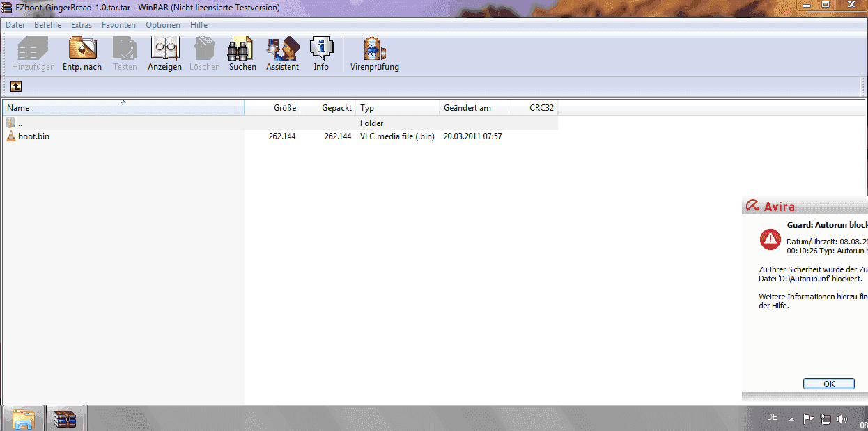
Task: Run Virenprüfung virus scan
Action: [x=375, y=54]
